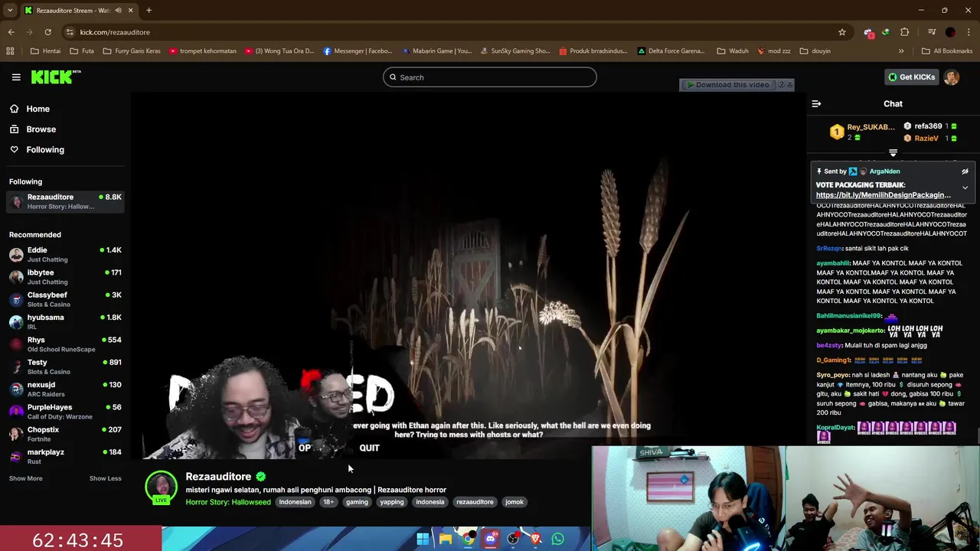This screenshot has width=980, height=551.
Task: Click the download bar help question icon
Action: 781,85
